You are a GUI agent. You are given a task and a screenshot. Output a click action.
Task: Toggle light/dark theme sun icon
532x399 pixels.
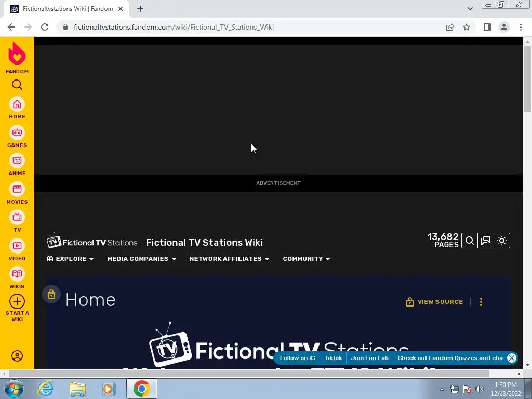(502, 241)
